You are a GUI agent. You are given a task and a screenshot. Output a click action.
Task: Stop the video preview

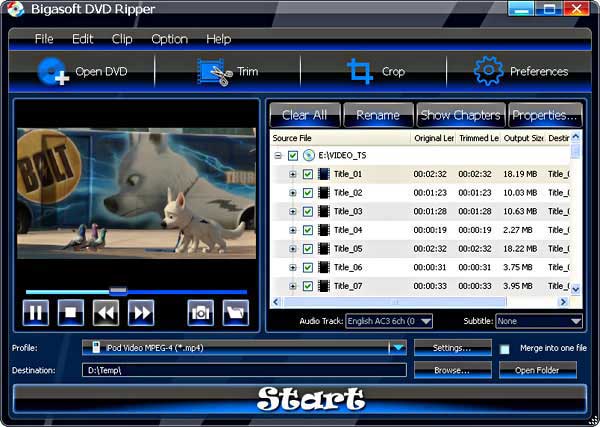71,313
